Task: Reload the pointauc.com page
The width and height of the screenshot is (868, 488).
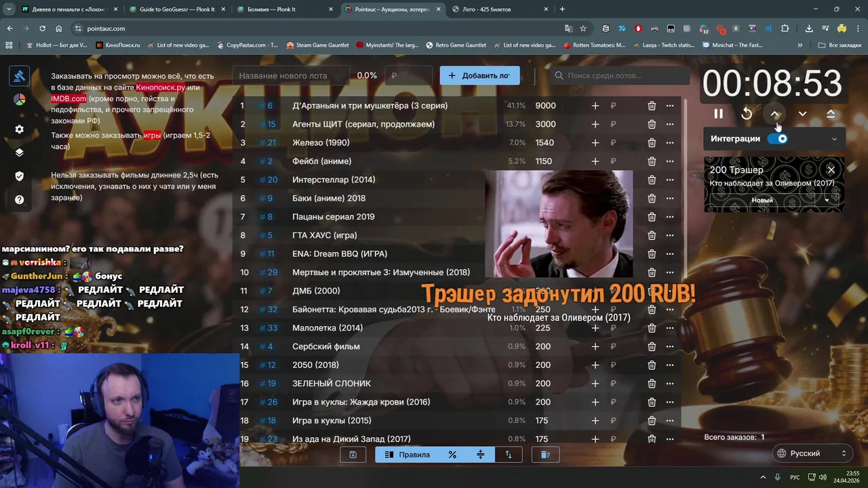Action: coord(42,28)
